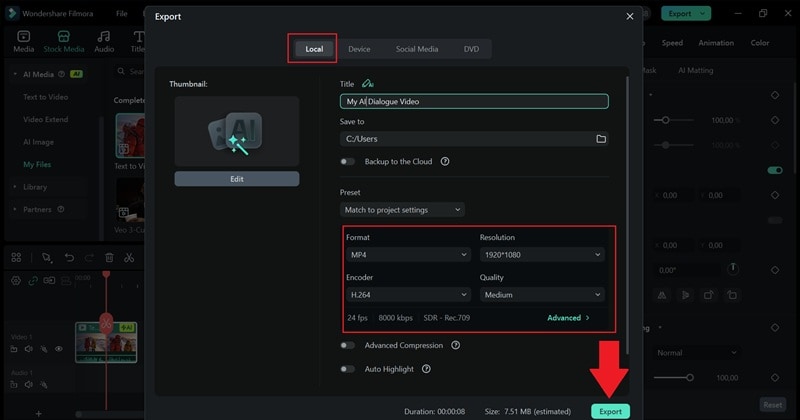The height and width of the screenshot is (420, 800).
Task: Open the Format dropdown showing MP4
Action: click(408, 255)
